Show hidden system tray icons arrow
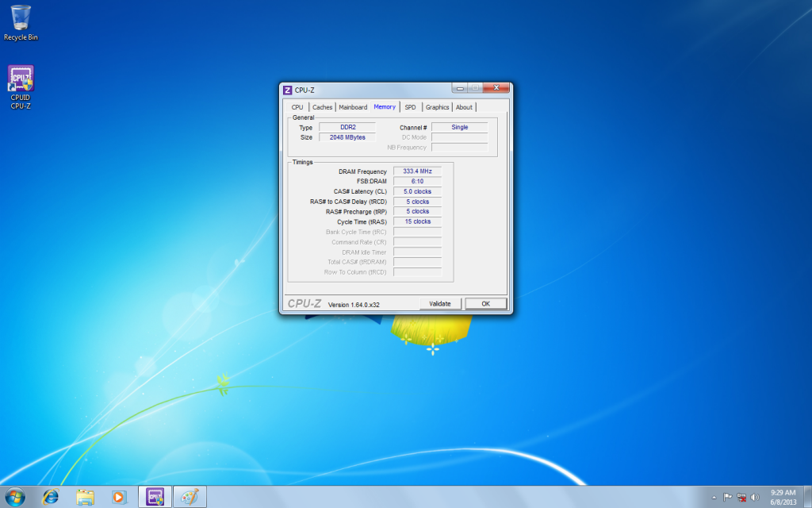Image resolution: width=812 pixels, height=508 pixels. click(714, 498)
